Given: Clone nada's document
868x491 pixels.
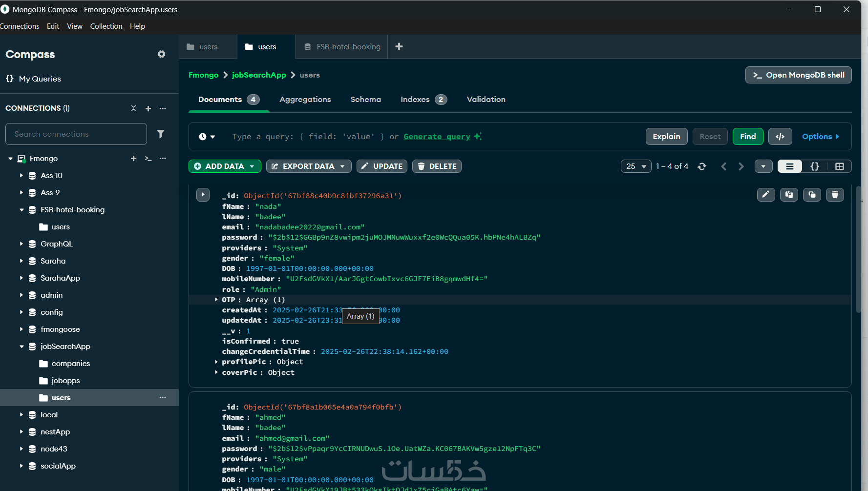Looking at the screenshot, I should pyautogui.click(x=812, y=195).
